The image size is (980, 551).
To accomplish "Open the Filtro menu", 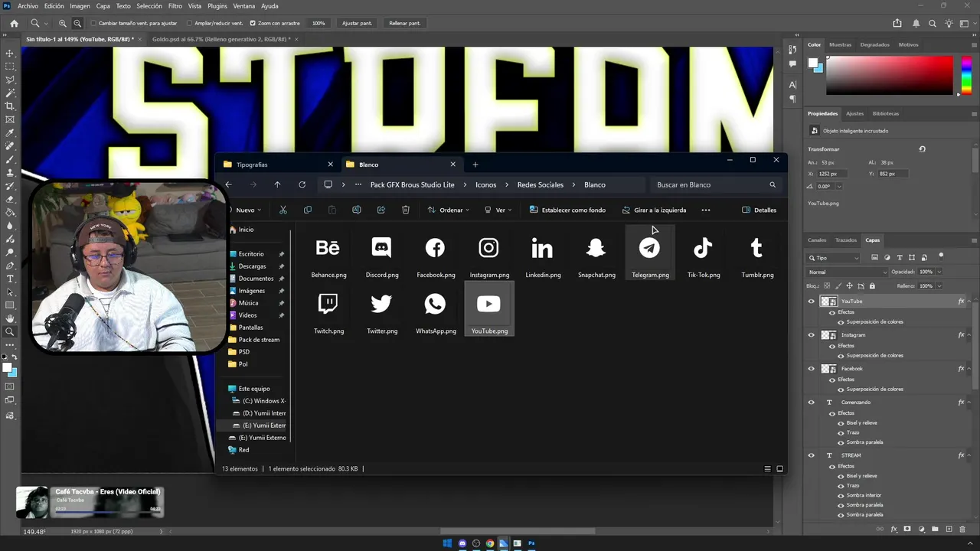I will tap(175, 6).
